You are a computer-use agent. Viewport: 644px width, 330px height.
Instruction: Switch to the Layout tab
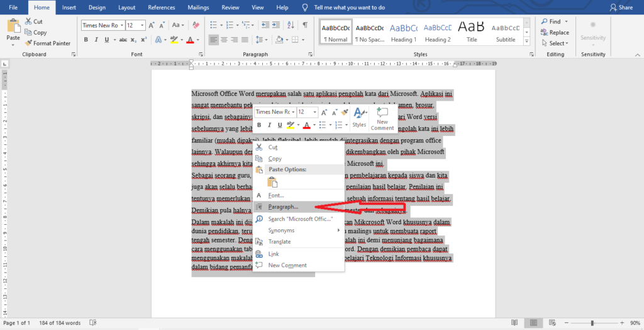[x=127, y=8]
